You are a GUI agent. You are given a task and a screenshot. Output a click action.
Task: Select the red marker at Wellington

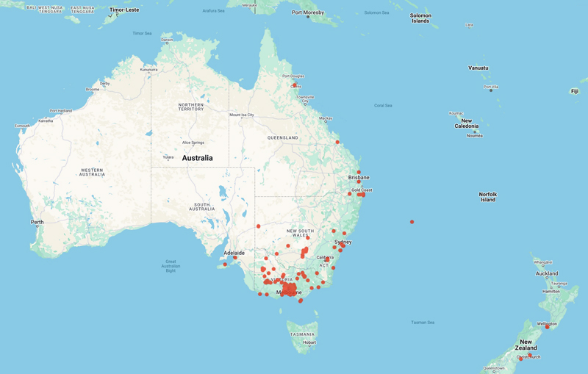547,327
